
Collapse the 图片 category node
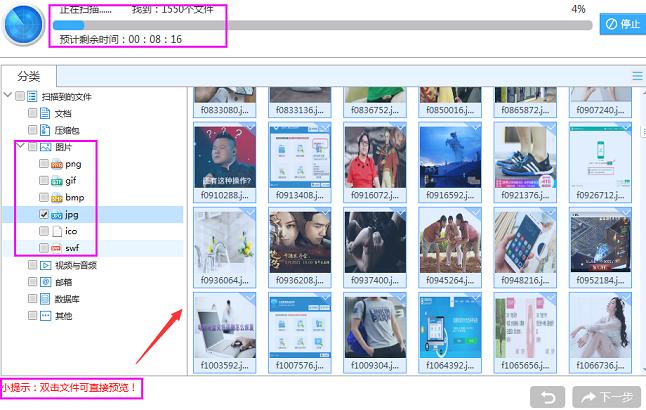pos(20,145)
